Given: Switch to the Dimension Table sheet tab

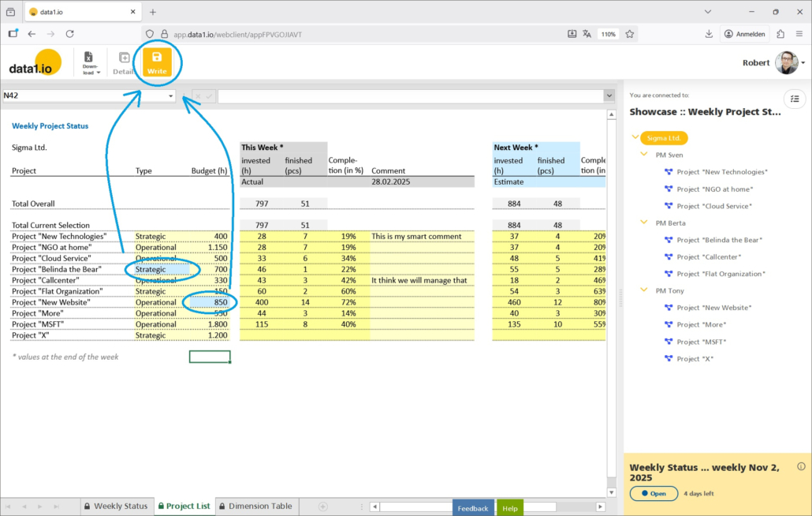Looking at the screenshot, I should click(255, 506).
